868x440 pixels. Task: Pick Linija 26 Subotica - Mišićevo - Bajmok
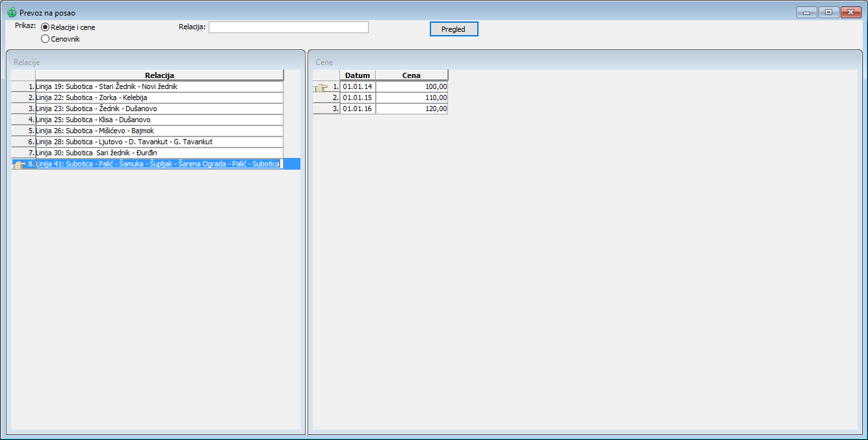(x=159, y=131)
